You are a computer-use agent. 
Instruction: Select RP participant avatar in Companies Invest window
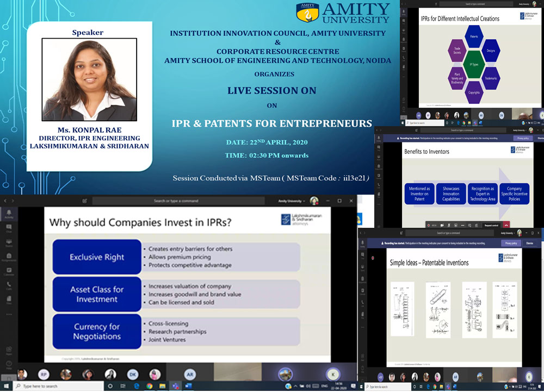pyautogui.click(x=44, y=374)
